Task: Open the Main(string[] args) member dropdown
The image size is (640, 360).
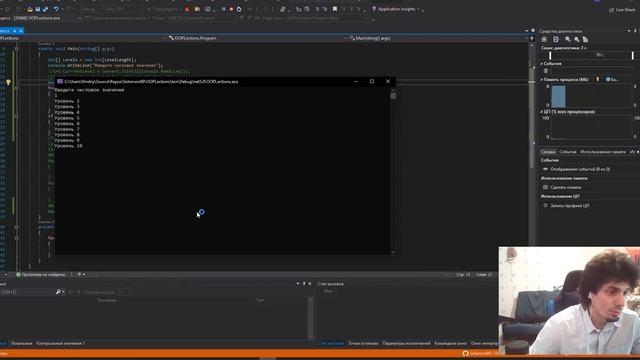Action: click(x=438, y=38)
